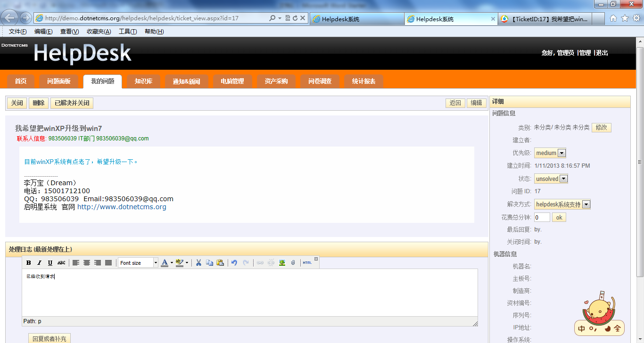Screen dimensions: 644x343
Task: Justify the editor text fully
Action: pyautogui.click(x=108, y=263)
